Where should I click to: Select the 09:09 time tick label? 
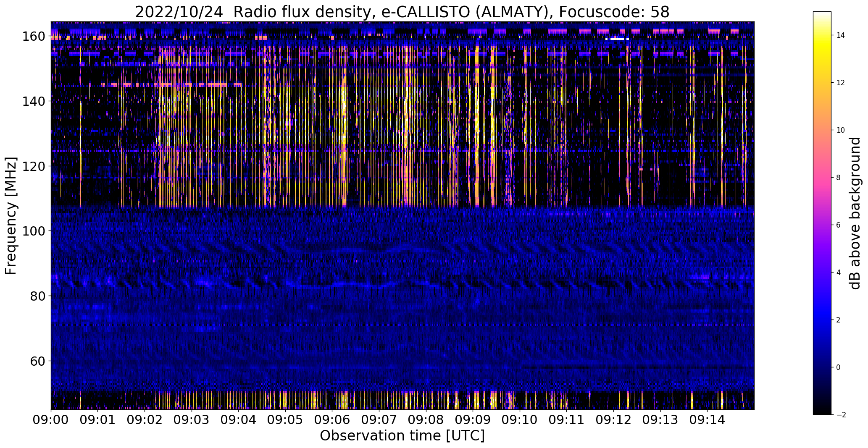[473, 420]
